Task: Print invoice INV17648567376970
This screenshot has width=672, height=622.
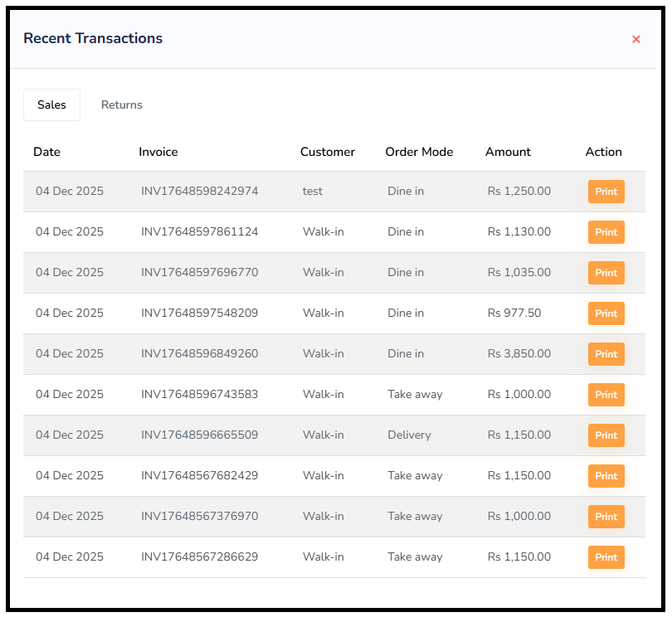Action: (x=606, y=517)
